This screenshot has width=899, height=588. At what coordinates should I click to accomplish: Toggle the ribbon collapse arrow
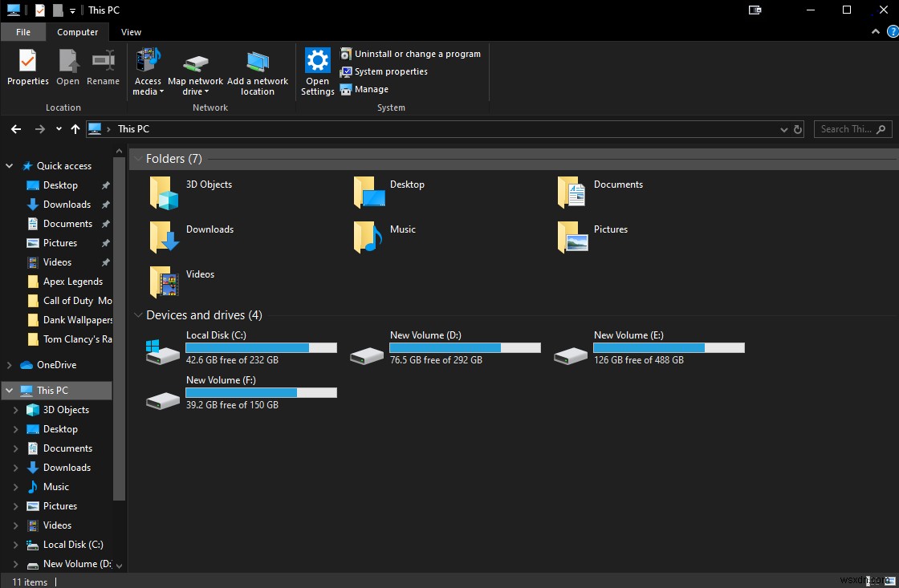(875, 31)
